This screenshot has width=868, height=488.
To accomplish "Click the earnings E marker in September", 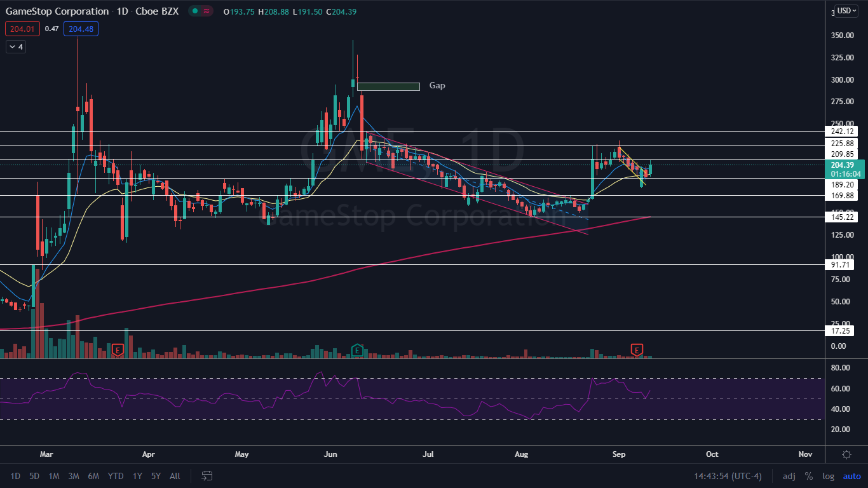I will [x=637, y=349].
